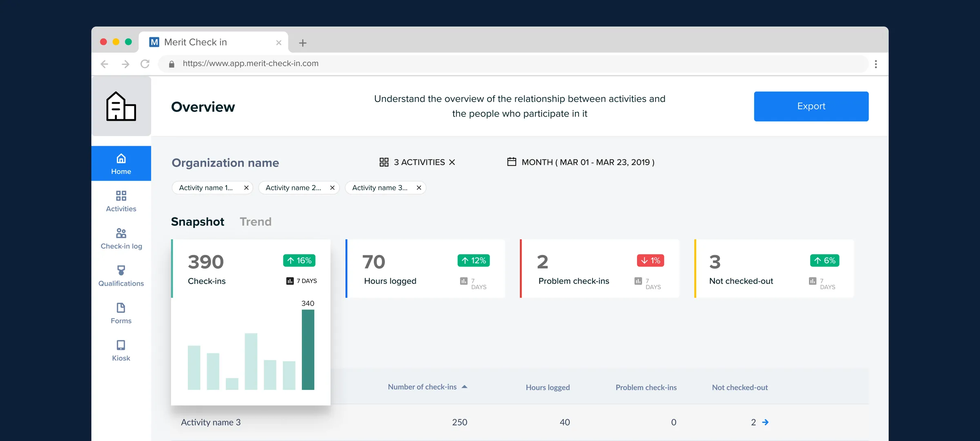Screen dimensions: 980x441
Task: Open the Kiosk sidebar section
Action: pos(121,351)
